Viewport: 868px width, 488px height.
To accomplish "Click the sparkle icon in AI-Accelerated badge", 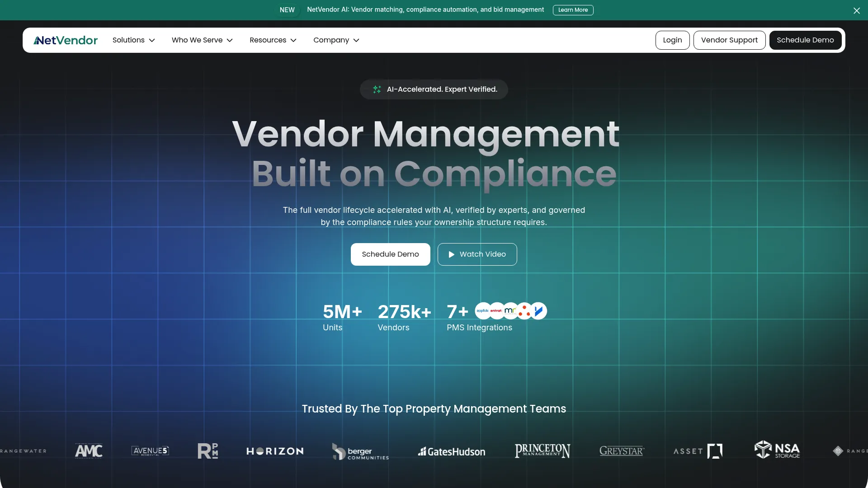I will coord(377,89).
